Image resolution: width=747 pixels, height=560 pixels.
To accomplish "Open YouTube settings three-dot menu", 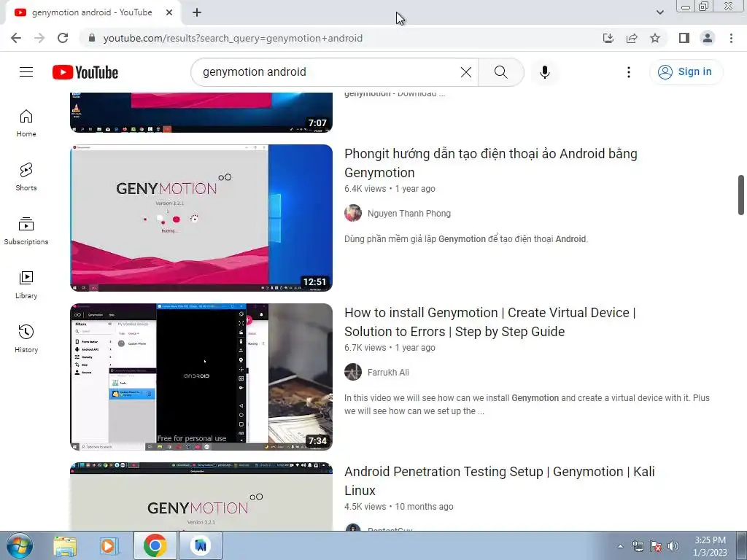I will tap(628, 72).
